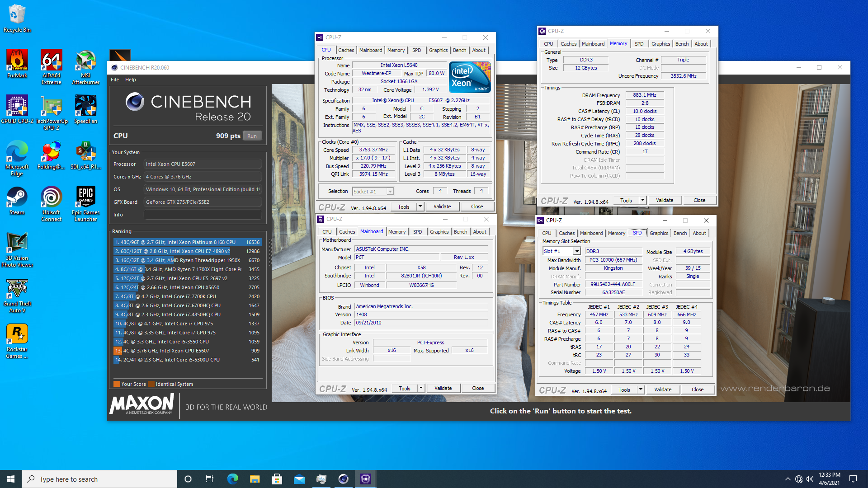Click the taskbar clock showing 12:33 PM
Image resolution: width=868 pixels, height=488 pixels.
829,479
